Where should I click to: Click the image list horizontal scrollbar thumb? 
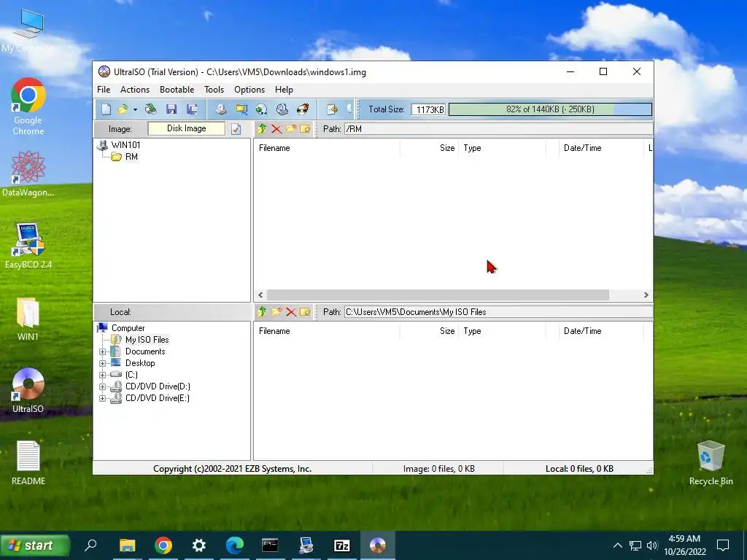[x=438, y=295]
